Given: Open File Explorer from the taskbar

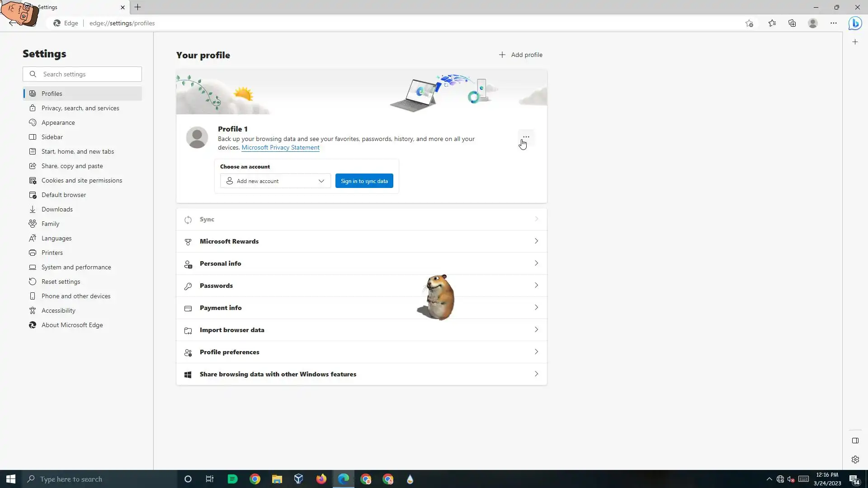Looking at the screenshot, I should pos(277,479).
